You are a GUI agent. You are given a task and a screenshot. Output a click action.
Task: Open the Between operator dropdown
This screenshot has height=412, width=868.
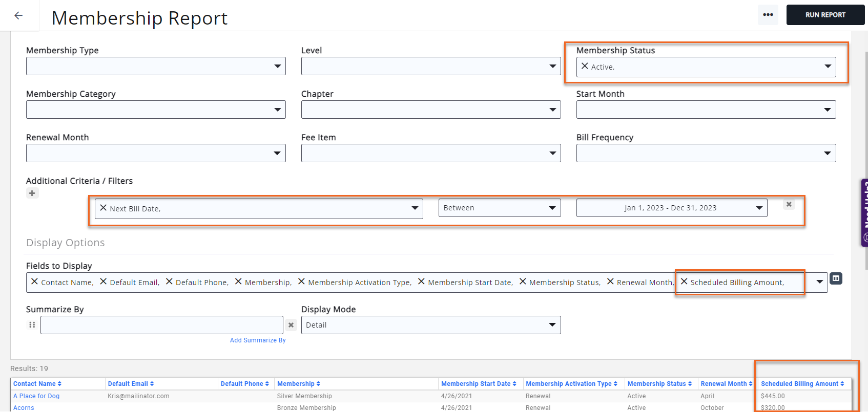(552, 208)
